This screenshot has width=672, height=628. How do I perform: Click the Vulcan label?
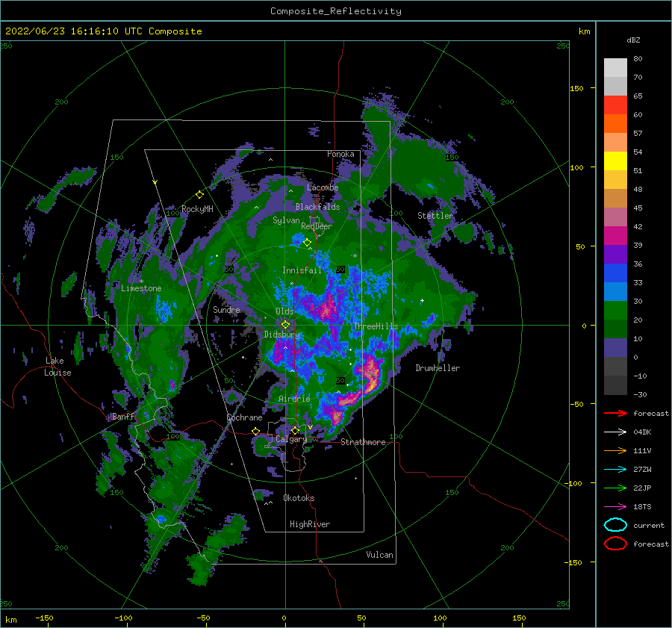[379, 555]
